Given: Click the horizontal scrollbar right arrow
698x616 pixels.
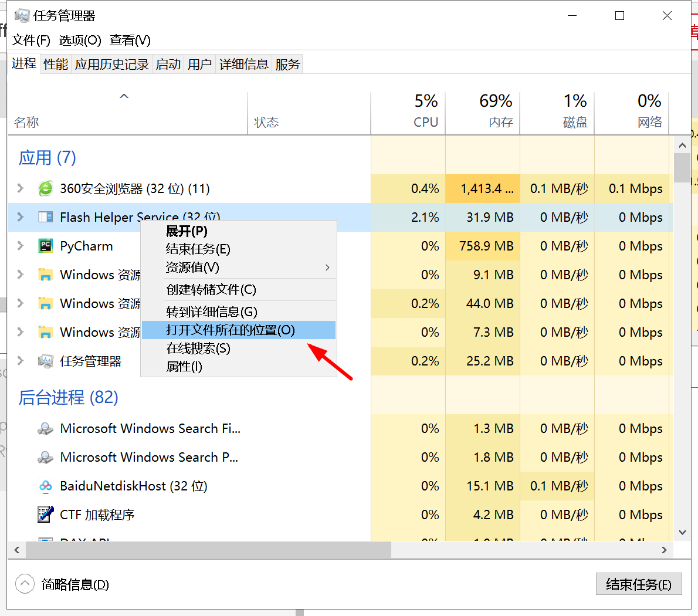Looking at the screenshot, I should pyautogui.click(x=664, y=550).
